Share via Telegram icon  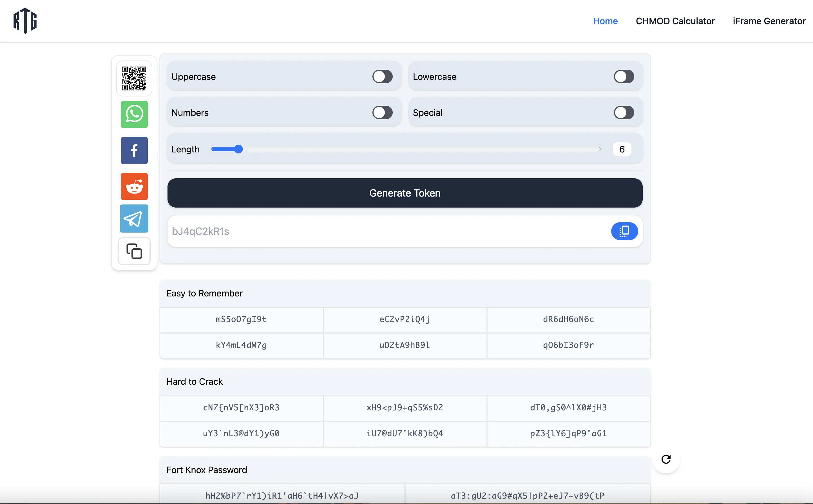[x=134, y=219]
